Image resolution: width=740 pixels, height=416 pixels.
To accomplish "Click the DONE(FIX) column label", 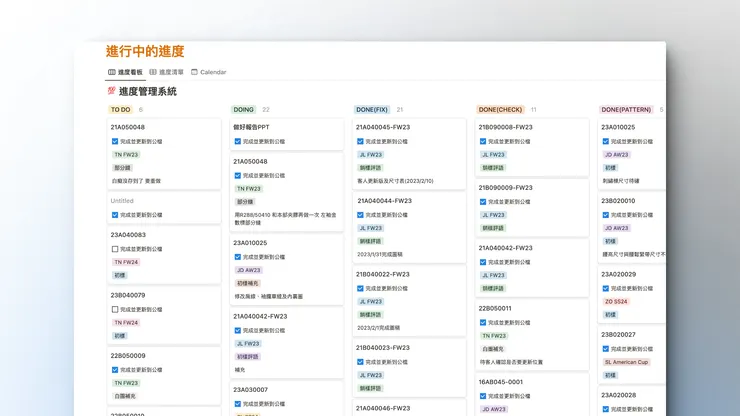I will [x=372, y=110].
